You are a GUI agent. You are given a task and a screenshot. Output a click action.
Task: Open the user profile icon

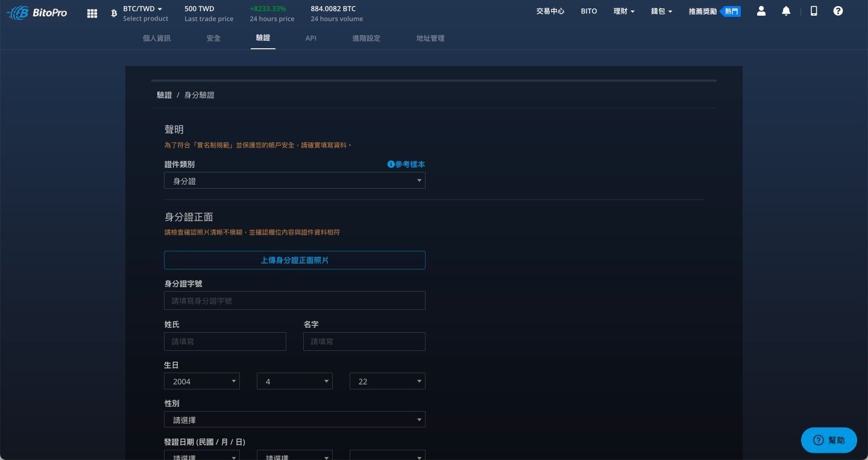[x=761, y=11]
